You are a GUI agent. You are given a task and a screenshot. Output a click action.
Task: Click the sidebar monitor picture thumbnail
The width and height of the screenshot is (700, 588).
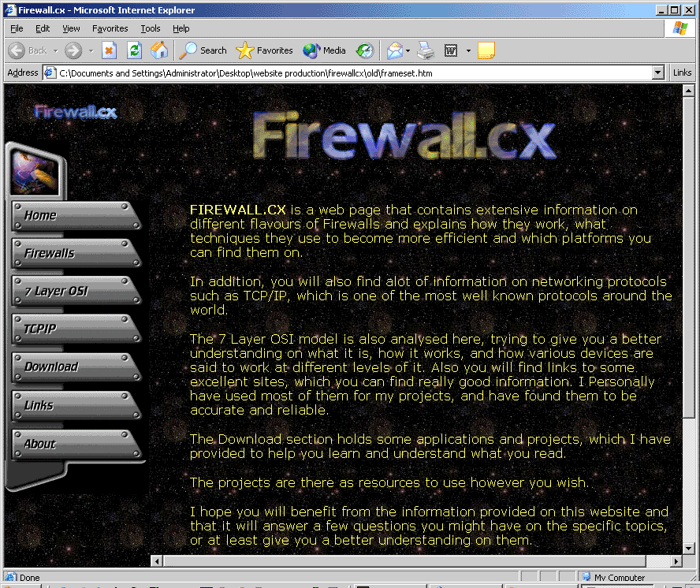pos(35,172)
